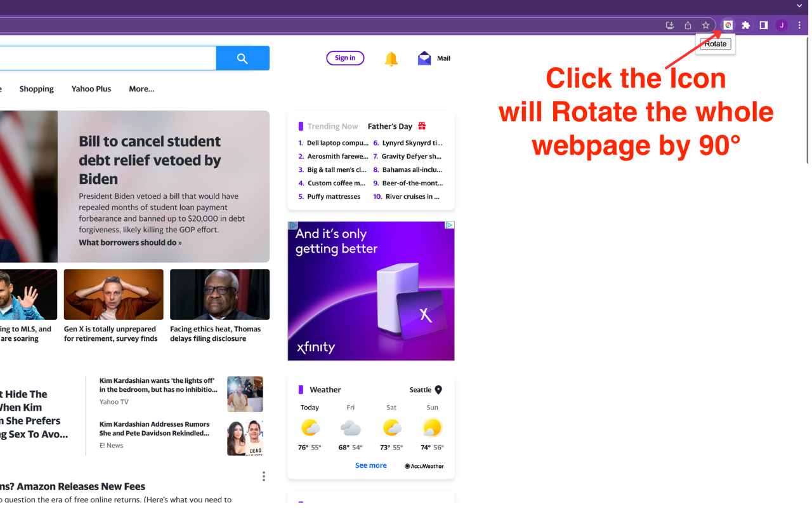Click the Yahoo search input field
The width and height of the screenshot is (812, 508).
[108, 58]
